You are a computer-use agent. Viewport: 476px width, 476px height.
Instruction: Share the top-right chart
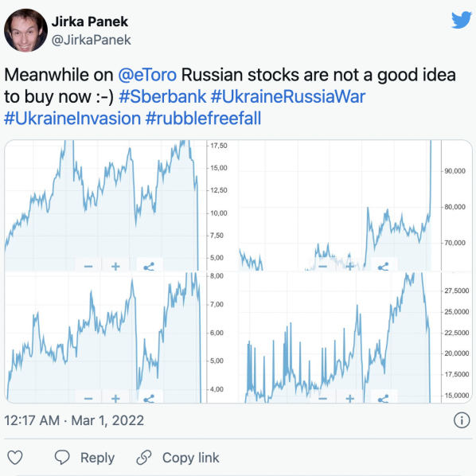pyautogui.click(x=384, y=266)
